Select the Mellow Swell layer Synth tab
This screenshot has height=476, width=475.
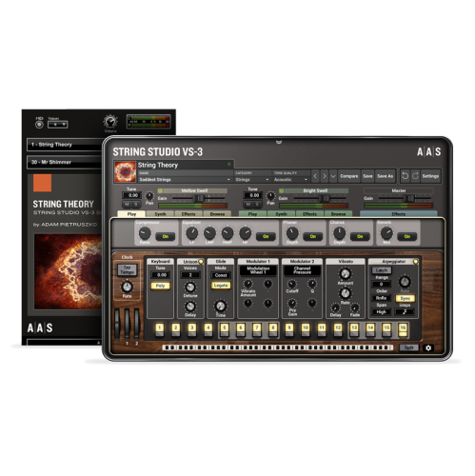(x=160, y=214)
